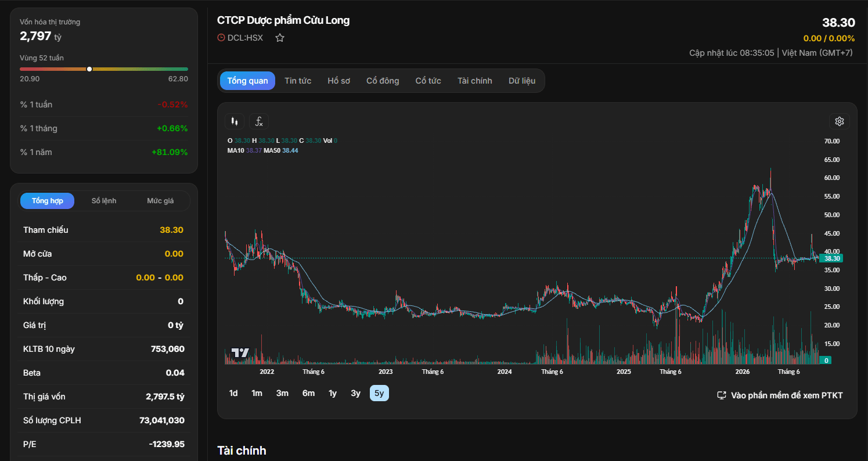Click the MA50 indicator legend
The width and height of the screenshot is (868, 461).
[x=281, y=150]
